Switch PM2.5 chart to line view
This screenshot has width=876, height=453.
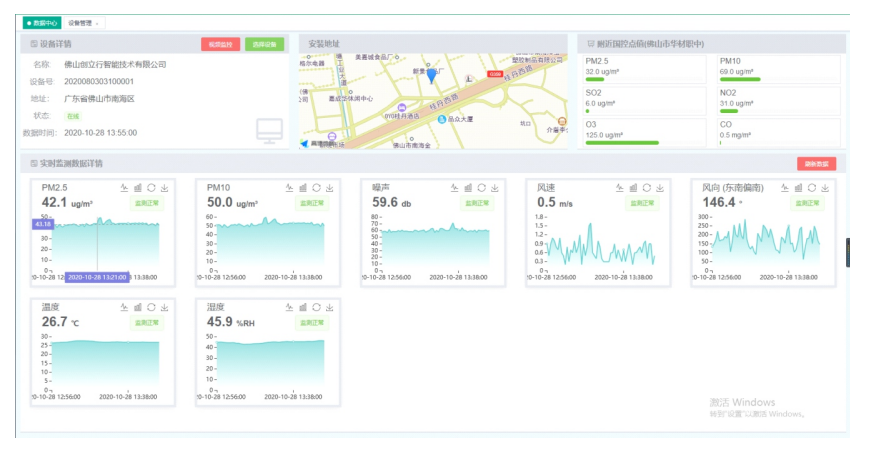(123, 187)
